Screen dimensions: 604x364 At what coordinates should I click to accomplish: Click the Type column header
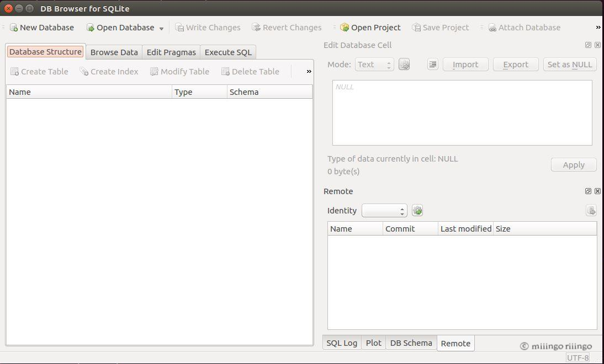199,92
